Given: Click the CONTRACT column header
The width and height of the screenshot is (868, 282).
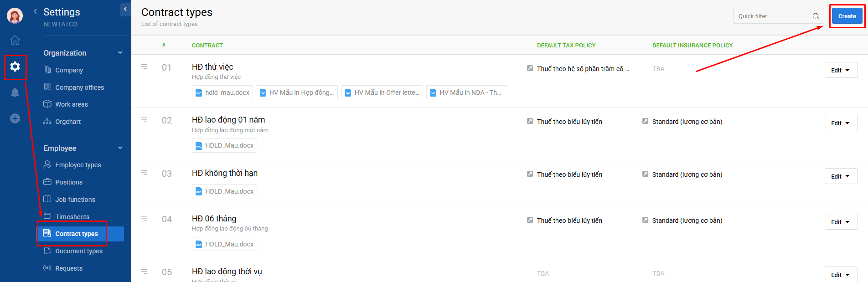Looking at the screenshot, I should coord(207,46).
